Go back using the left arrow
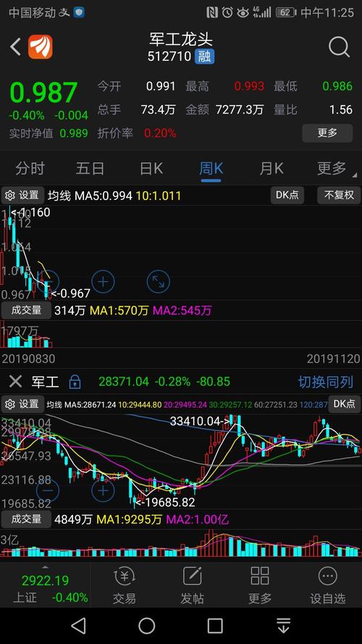 click(16, 47)
